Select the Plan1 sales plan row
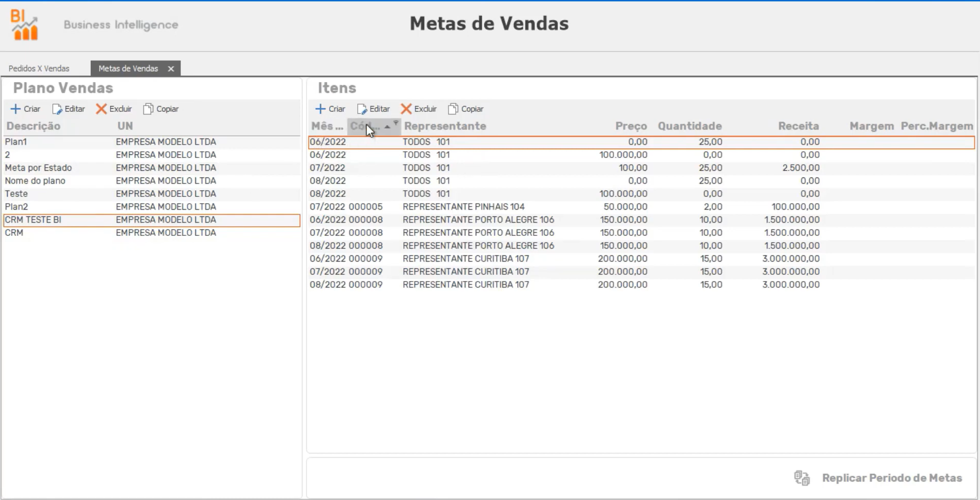Viewport: 980px width, 500px height. 152,142
